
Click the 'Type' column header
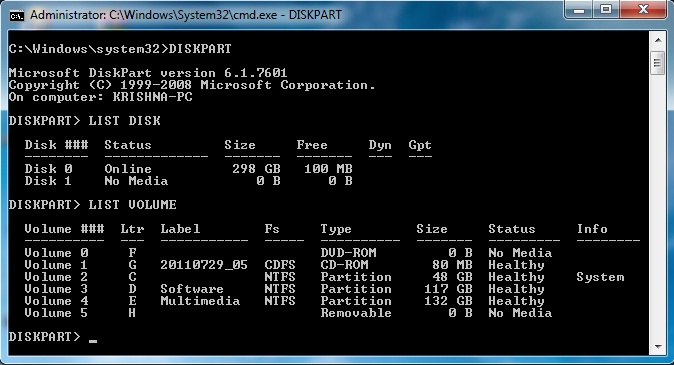[x=336, y=229]
